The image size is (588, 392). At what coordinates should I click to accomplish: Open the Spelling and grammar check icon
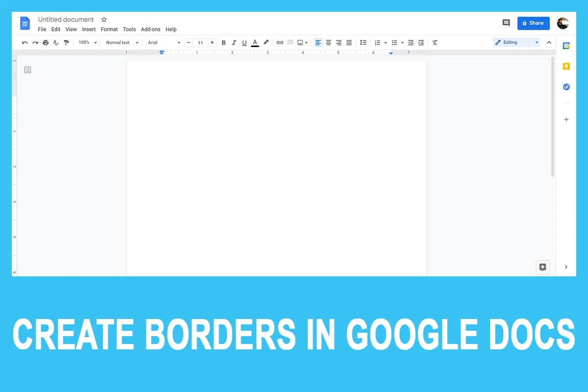[x=56, y=43]
